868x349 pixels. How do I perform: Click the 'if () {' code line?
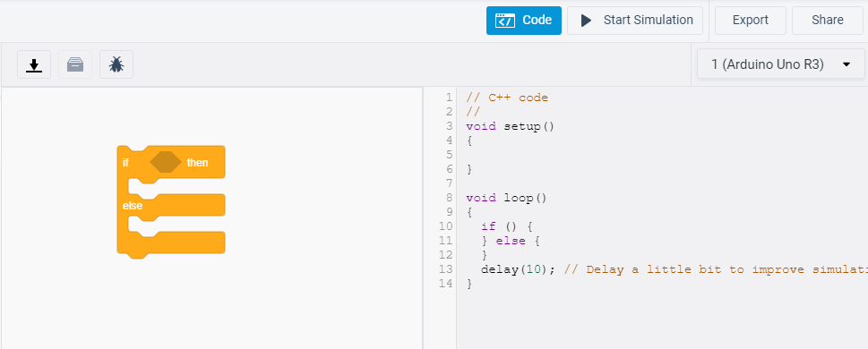[506, 226]
